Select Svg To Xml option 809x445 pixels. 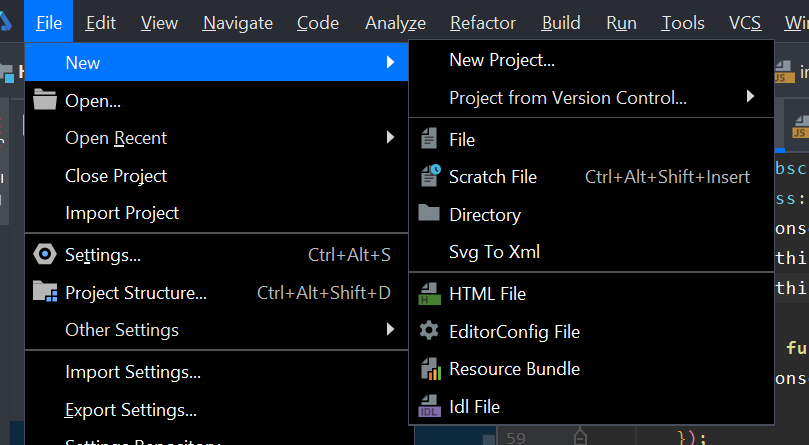click(x=494, y=252)
